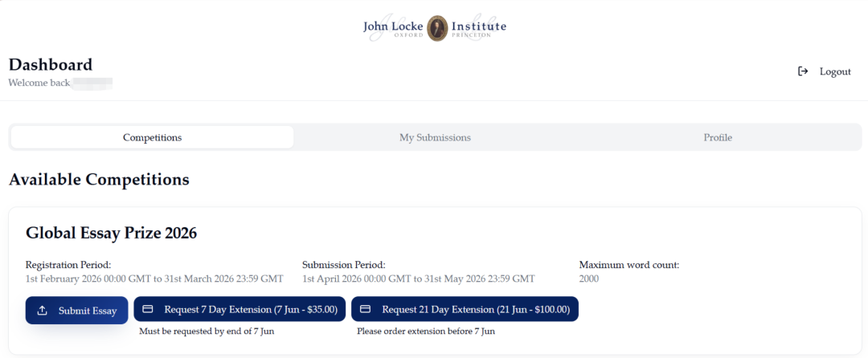Open the Competitions tab

152,137
